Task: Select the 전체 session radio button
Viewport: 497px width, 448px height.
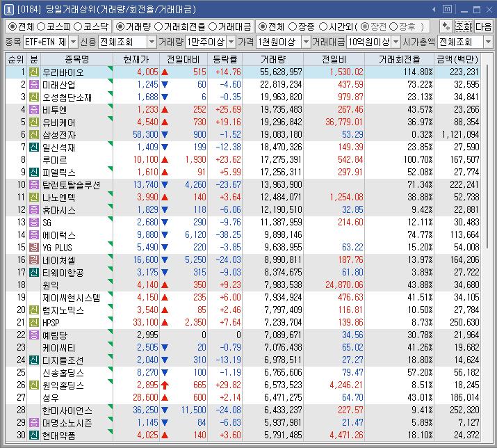Action: click(262, 26)
